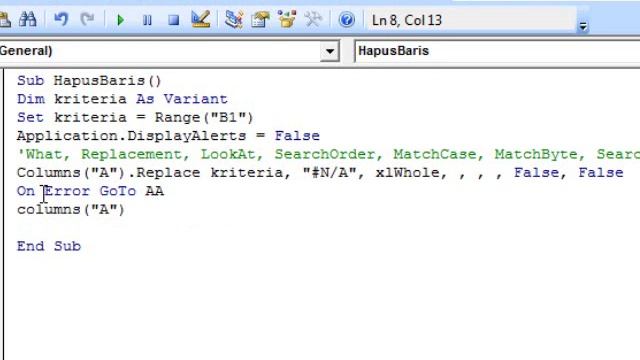Viewport: 640px width, 360px height.
Task: Open the Toolbox icon
Action: pos(313,19)
